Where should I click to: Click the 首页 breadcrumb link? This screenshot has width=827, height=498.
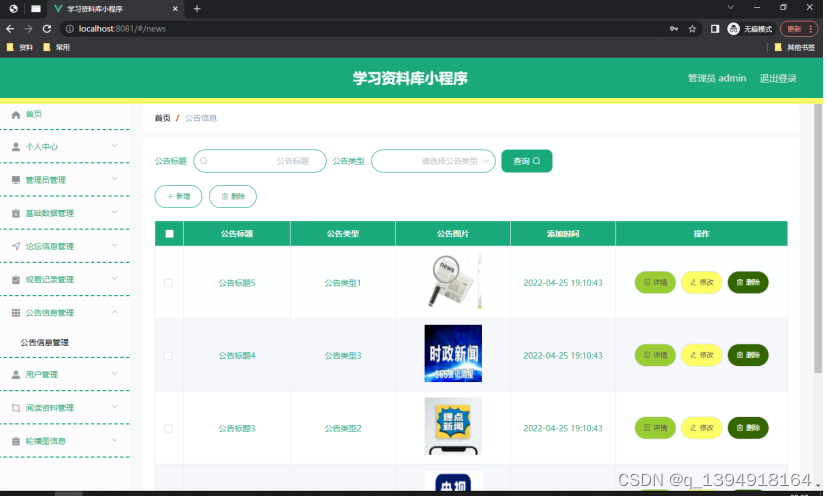(162, 118)
